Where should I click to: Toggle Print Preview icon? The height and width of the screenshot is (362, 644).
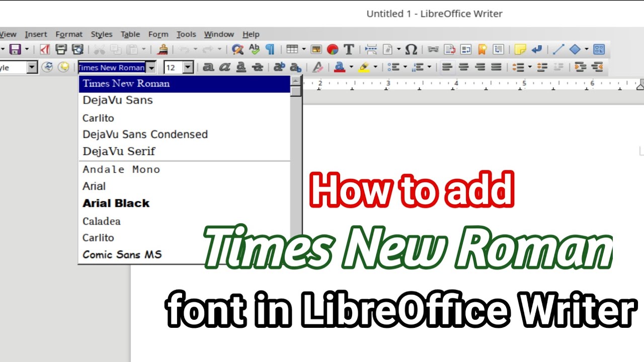tap(77, 49)
